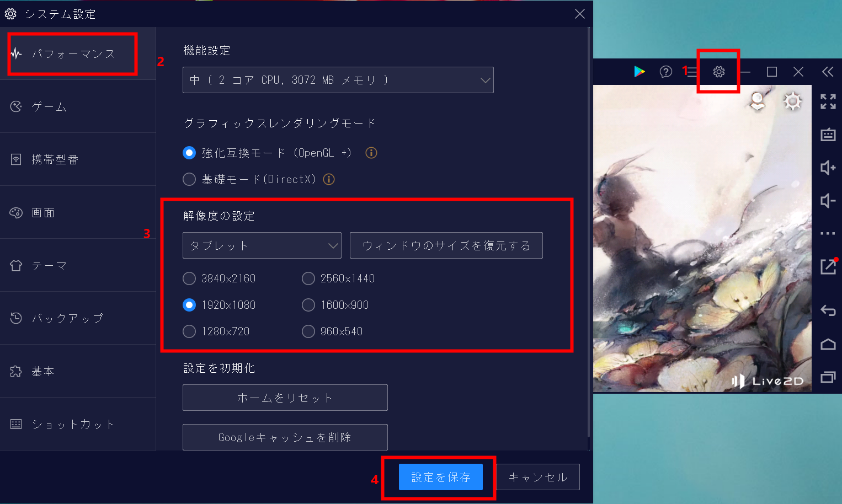Maximize the emulator window

click(x=772, y=72)
